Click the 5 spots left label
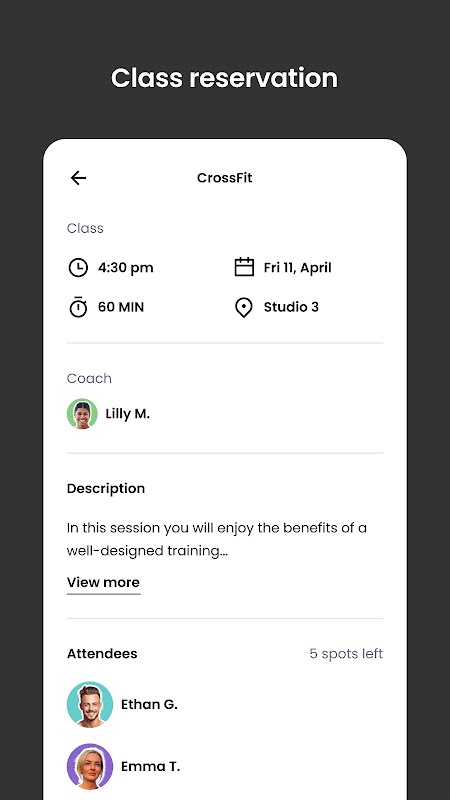The height and width of the screenshot is (800, 450). point(346,654)
